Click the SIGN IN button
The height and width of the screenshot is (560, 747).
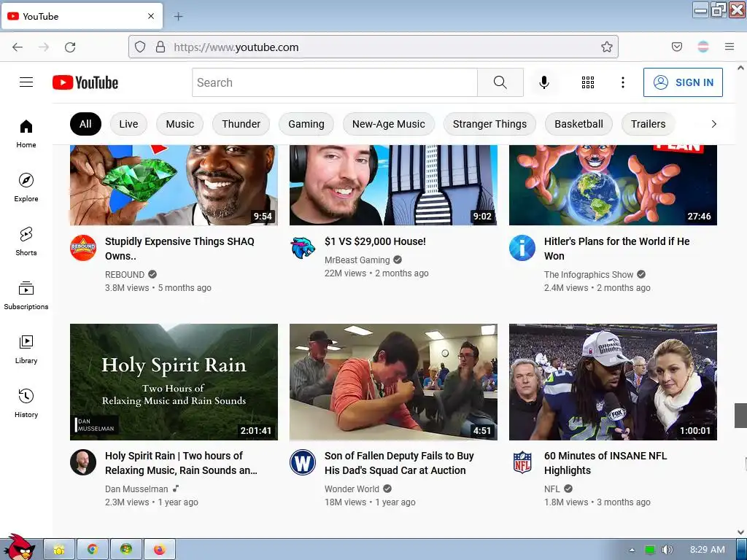683,82
